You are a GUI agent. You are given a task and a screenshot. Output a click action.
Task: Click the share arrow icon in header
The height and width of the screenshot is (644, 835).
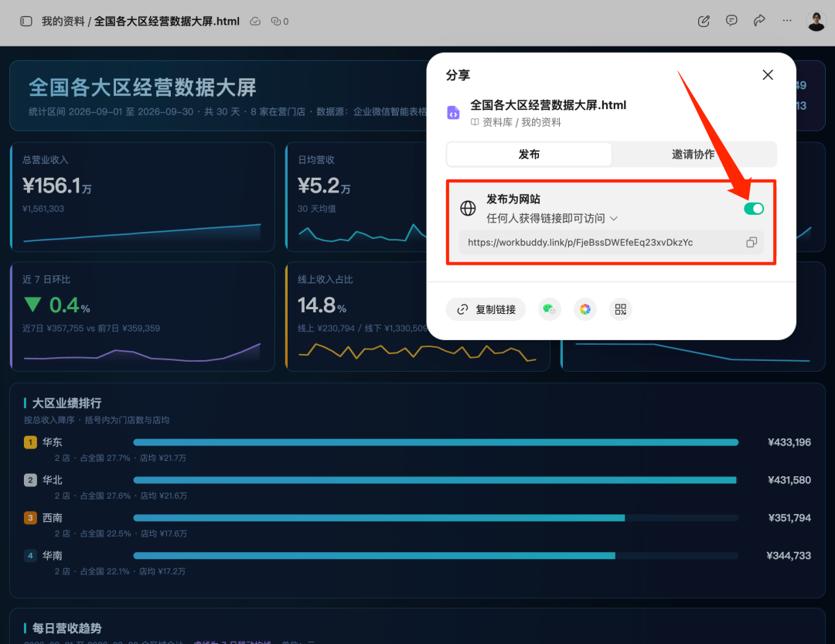[x=759, y=20]
